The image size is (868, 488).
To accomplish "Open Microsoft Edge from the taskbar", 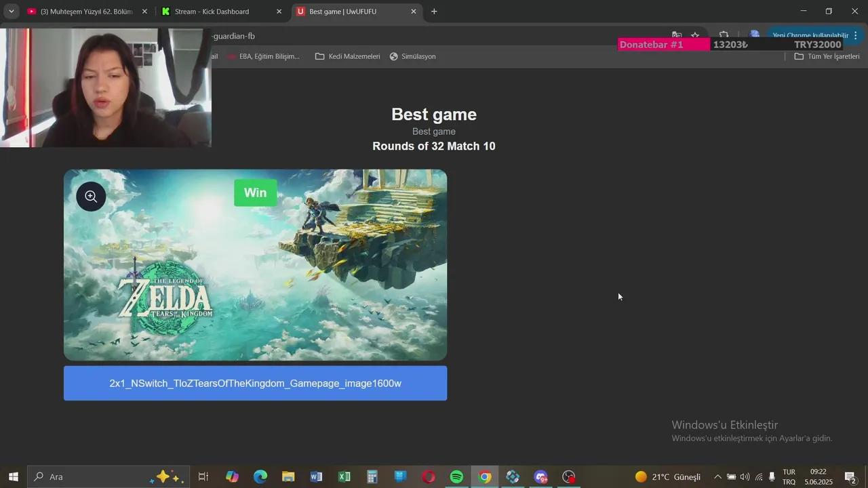I will (260, 477).
